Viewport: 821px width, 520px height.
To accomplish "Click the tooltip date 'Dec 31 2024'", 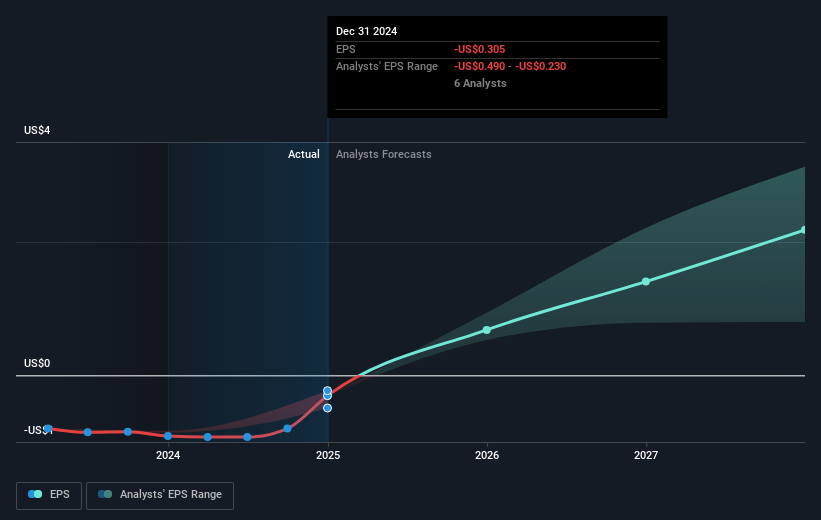I will (x=367, y=31).
